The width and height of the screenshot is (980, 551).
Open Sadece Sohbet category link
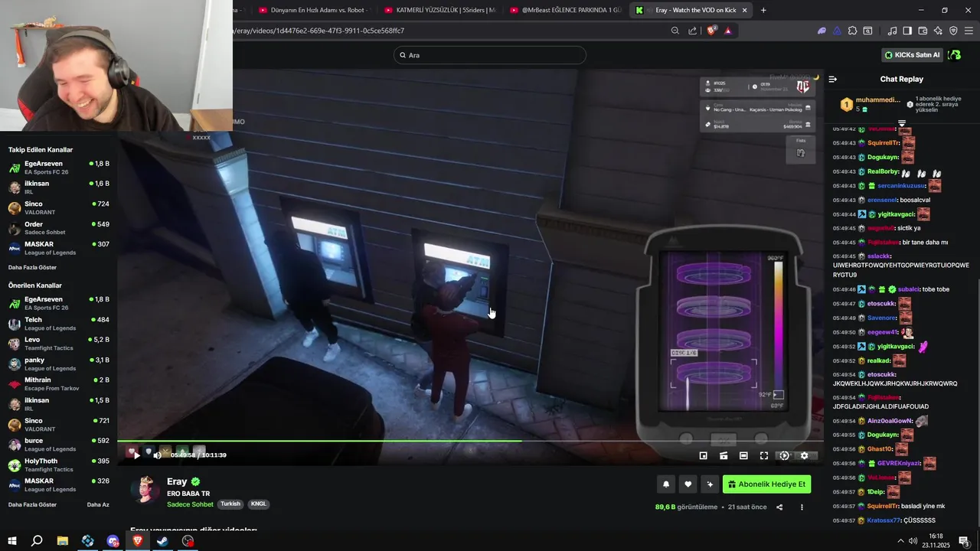pyautogui.click(x=190, y=504)
